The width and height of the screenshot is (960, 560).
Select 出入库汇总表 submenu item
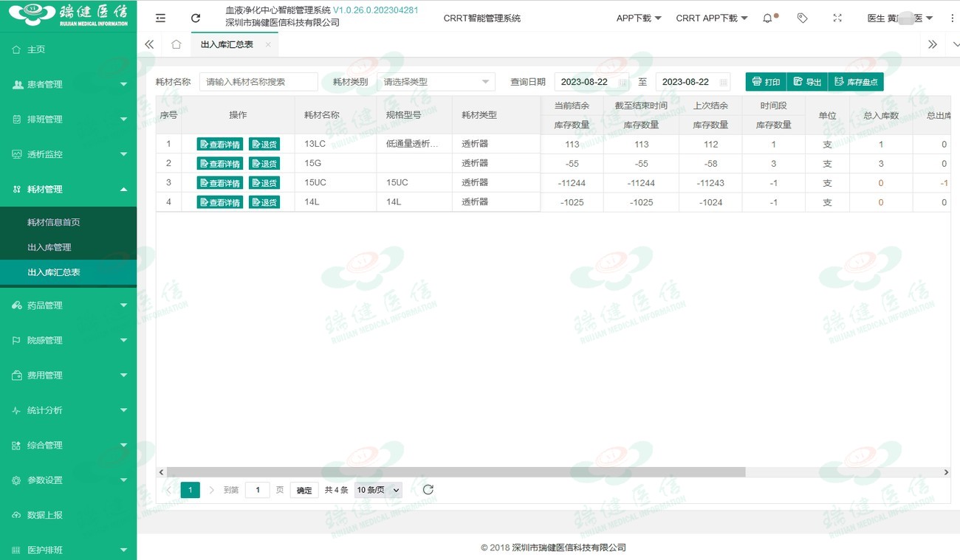click(68, 272)
